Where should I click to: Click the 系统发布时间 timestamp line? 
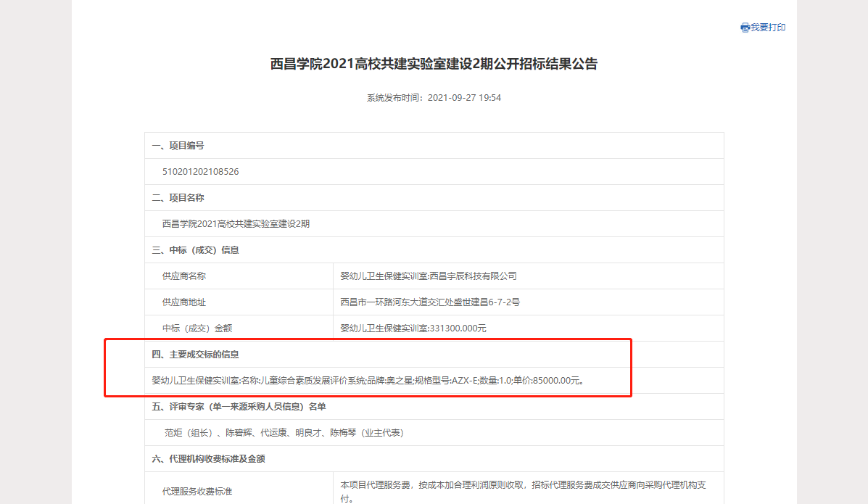point(434,97)
